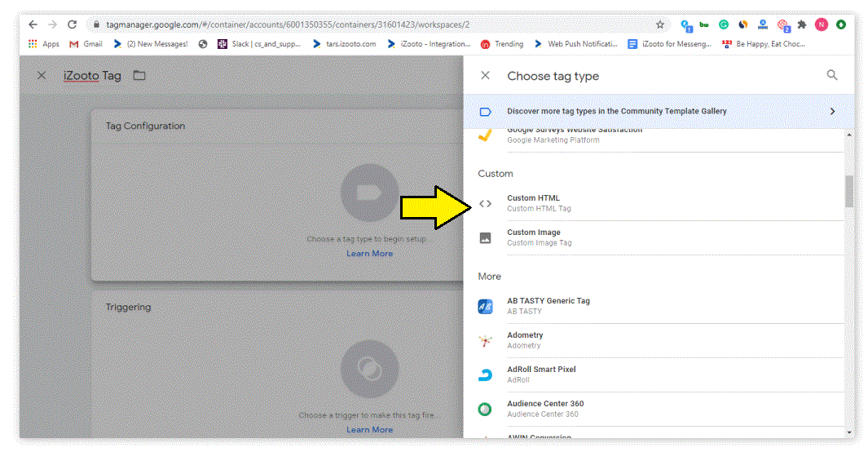
Task: Click the green update icon in the Chrome toolbar
Action: pos(841,24)
